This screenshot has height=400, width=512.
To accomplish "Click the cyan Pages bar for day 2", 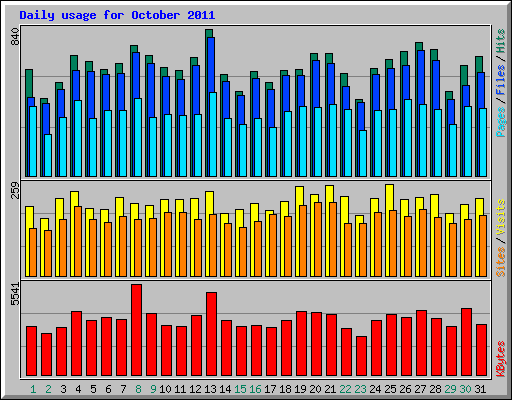I will coord(48,155).
